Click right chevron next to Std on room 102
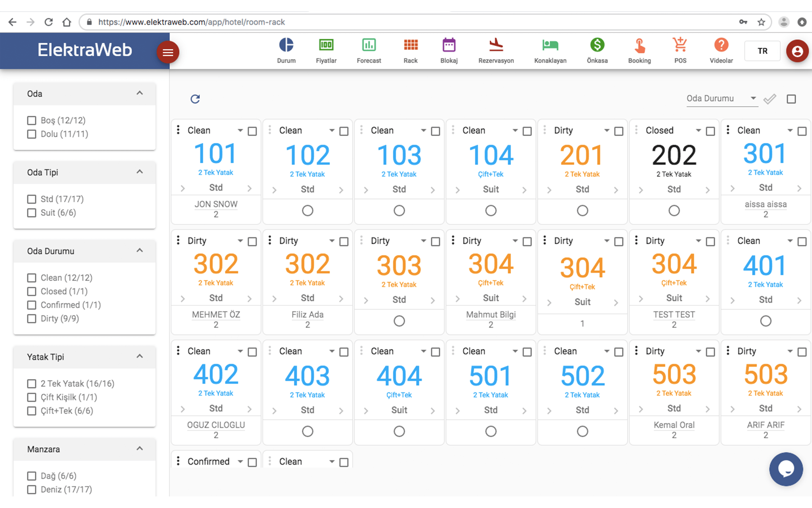Screen dimensions: 812x508 pos(341,190)
